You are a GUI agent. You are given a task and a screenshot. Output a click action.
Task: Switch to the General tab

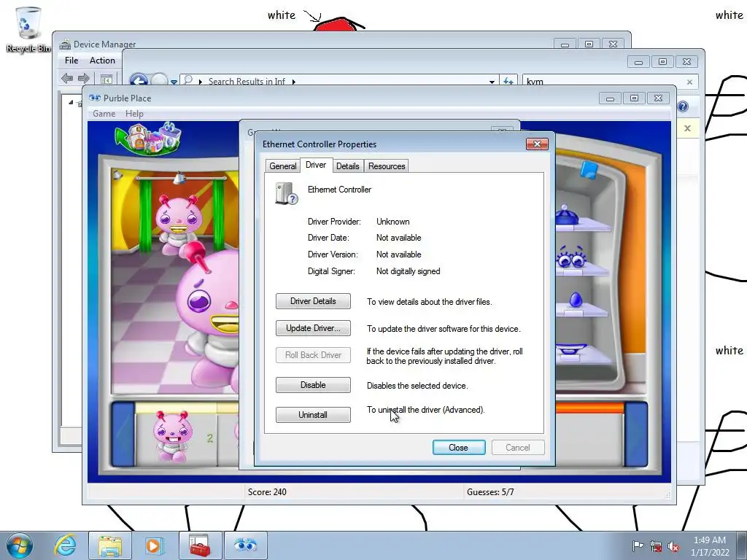282,166
